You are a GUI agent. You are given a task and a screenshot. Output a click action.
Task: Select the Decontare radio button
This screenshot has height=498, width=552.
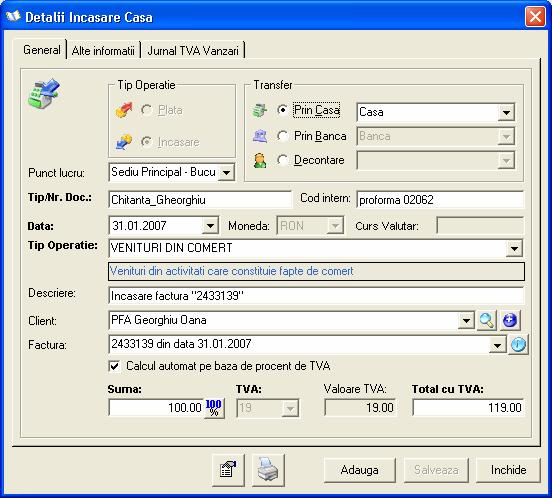point(282,160)
